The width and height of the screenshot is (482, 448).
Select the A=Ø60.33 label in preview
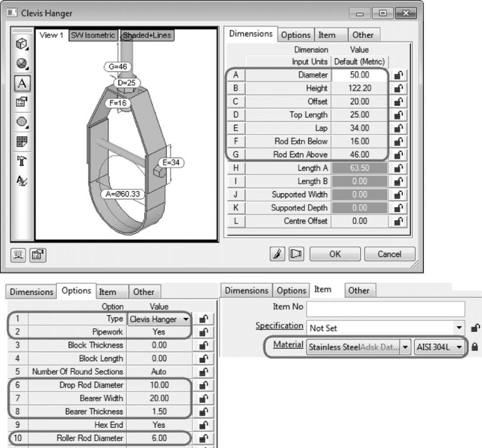click(123, 194)
